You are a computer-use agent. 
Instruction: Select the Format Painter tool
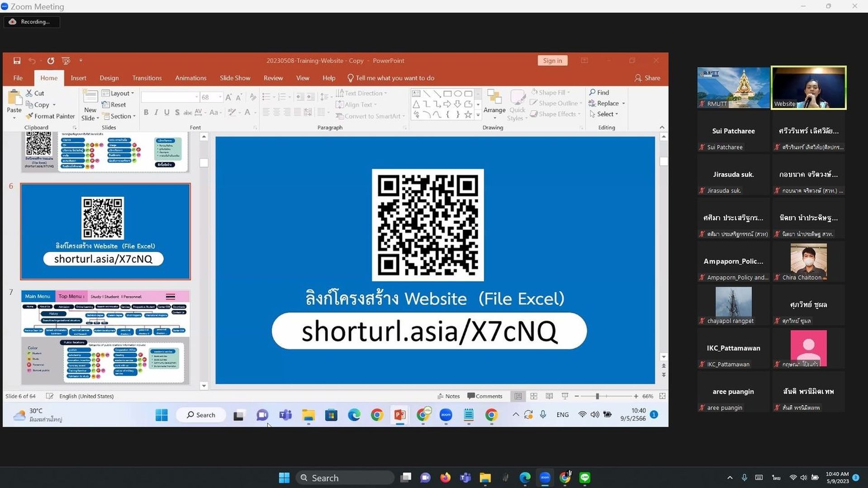pos(50,116)
